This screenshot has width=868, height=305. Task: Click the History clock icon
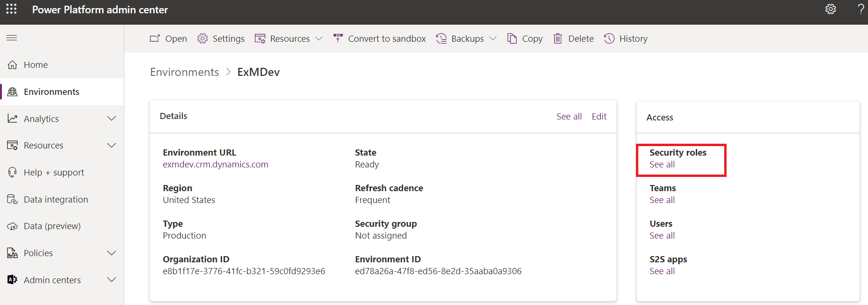pyautogui.click(x=609, y=38)
